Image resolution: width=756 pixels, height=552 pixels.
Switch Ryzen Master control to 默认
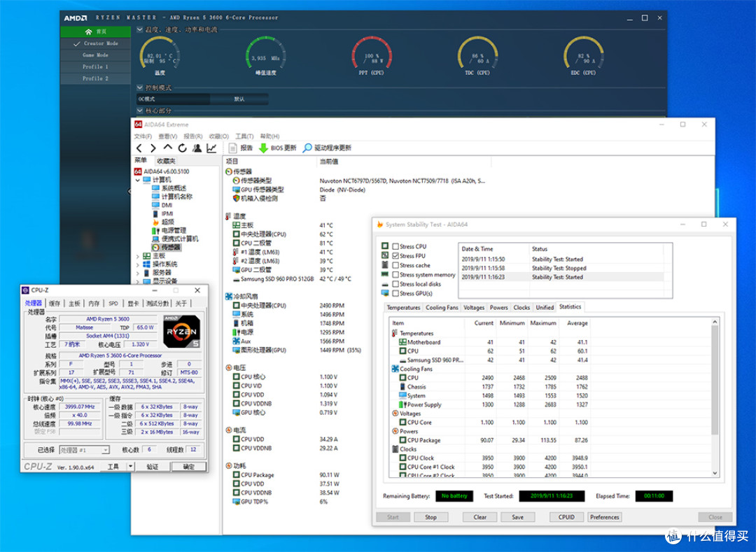click(x=239, y=99)
